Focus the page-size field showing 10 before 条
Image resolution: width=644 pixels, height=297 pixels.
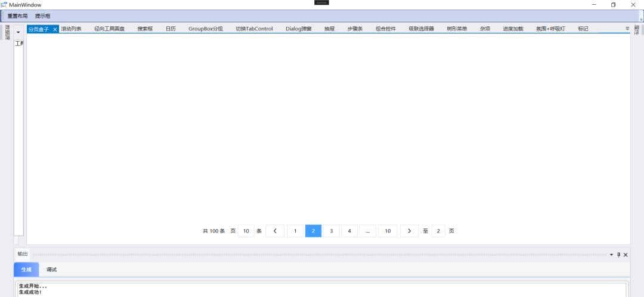246,231
